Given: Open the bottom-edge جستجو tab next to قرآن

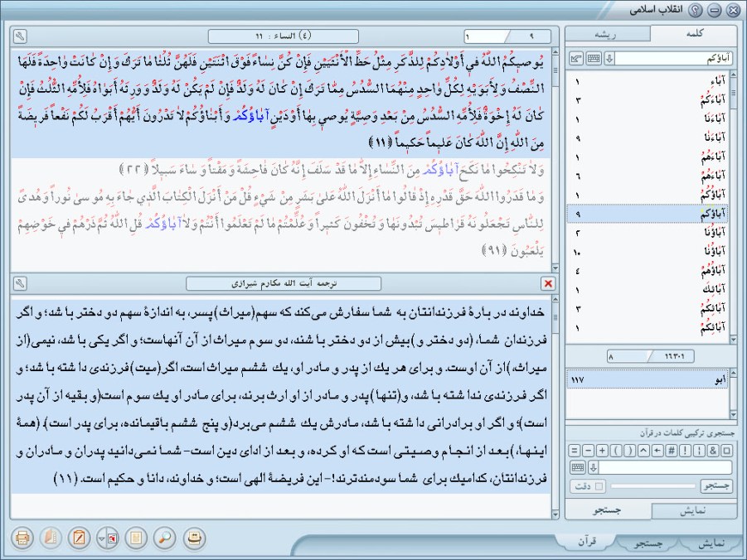Looking at the screenshot, I should coord(648,543).
